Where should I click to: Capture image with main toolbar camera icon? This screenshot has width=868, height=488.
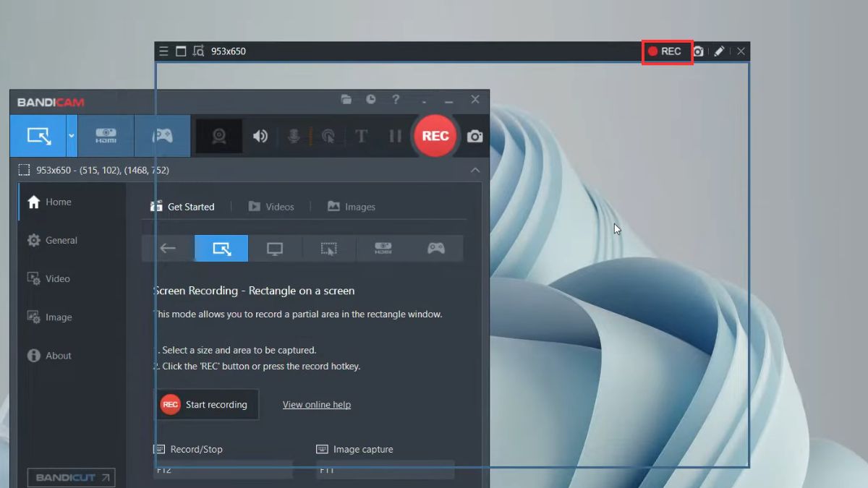point(475,136)
